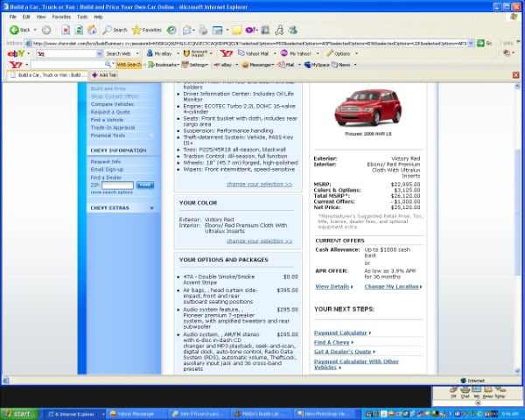Open the Yahoo Y! logo dropdown arrow
This screenshot has height=420, width=525.
coord(27,65)
